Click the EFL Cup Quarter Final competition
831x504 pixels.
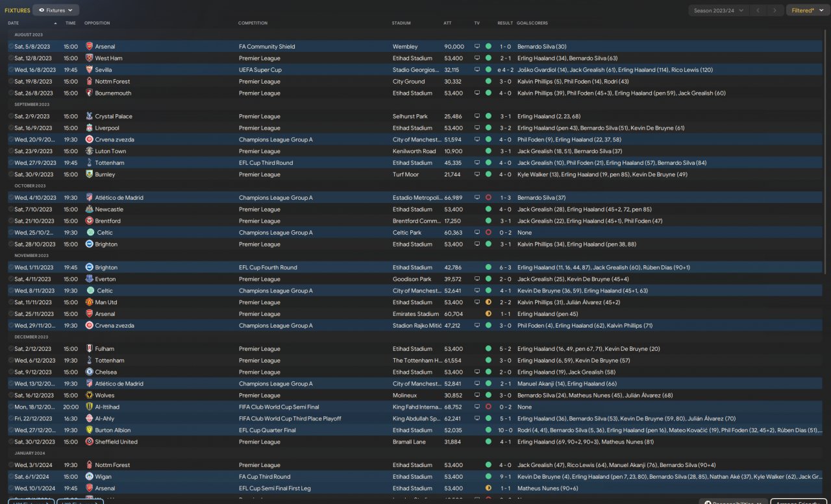[x=267, y=430]
